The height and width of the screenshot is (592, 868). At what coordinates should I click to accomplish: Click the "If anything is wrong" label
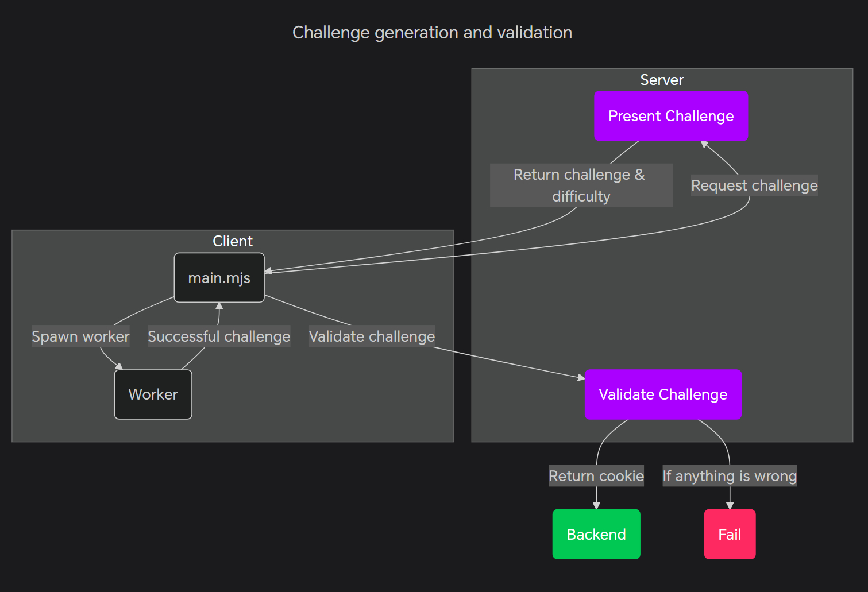pos(730,476)
